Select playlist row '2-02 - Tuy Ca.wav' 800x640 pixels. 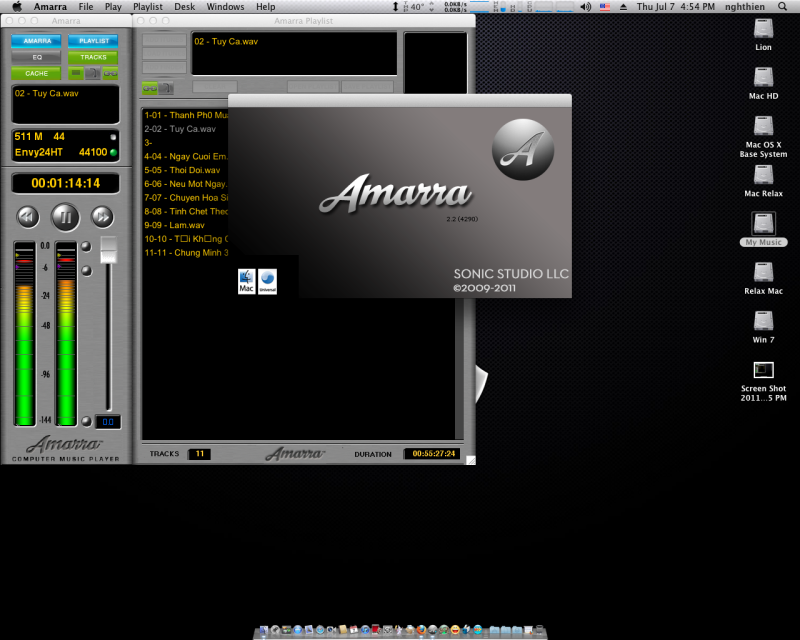tap(186, 129)
